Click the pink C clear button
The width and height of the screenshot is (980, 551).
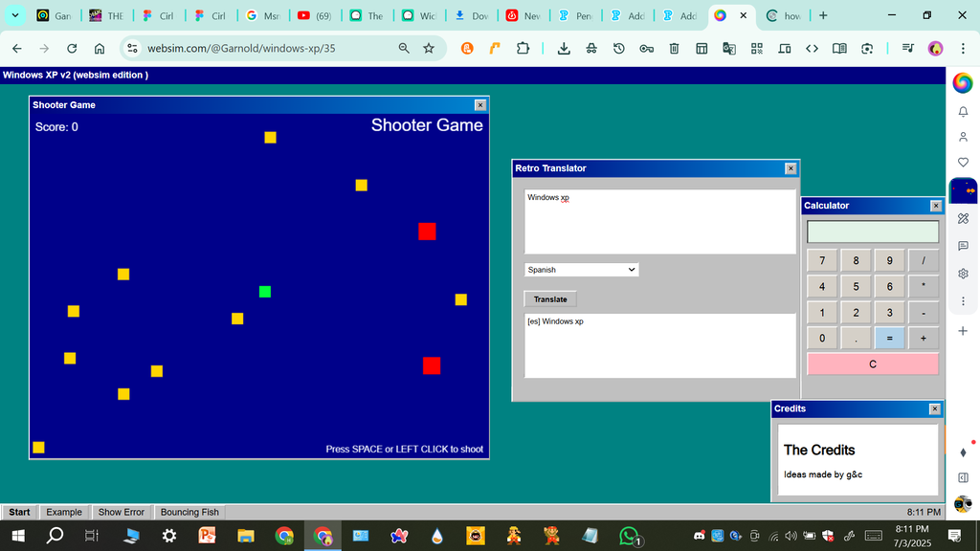(873, 364)
